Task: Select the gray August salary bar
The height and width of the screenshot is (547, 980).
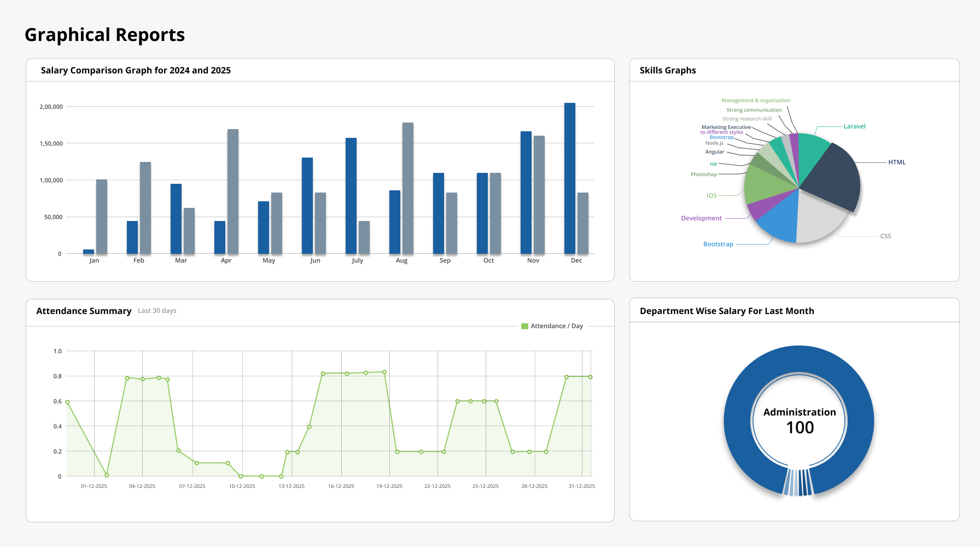Action: 408,188
